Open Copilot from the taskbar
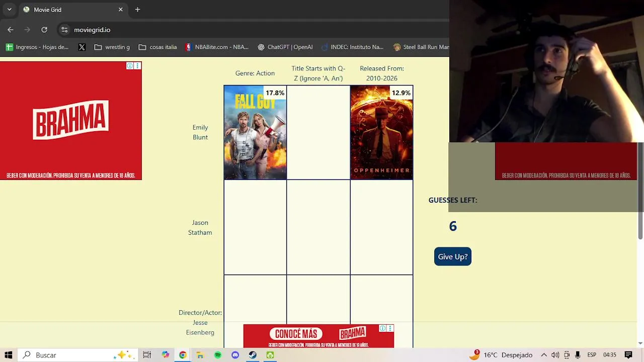 (x=165, y=355)
